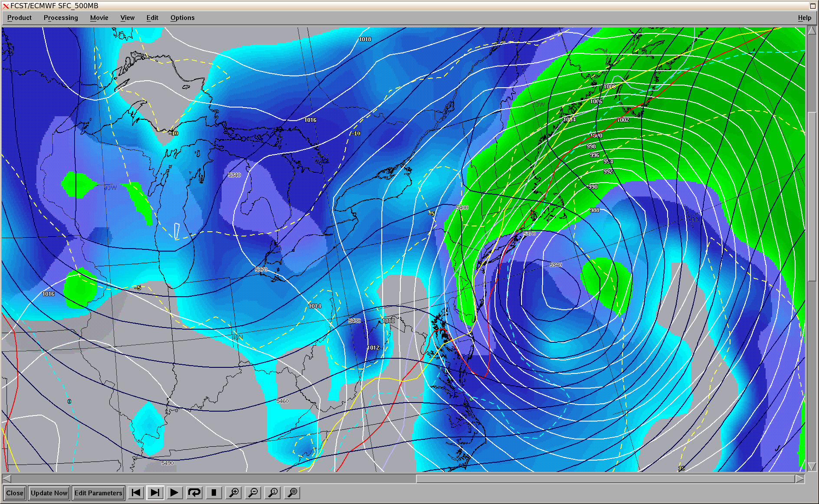Screen dimensions: 819x504
Task: Click the 988 pressure contour label
Action: [594, 210]
